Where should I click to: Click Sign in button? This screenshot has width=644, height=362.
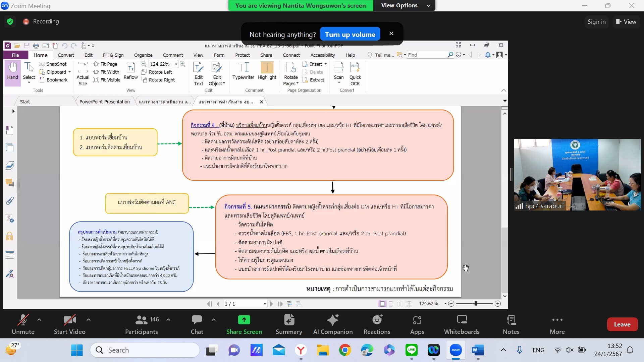tap(596, 22)
